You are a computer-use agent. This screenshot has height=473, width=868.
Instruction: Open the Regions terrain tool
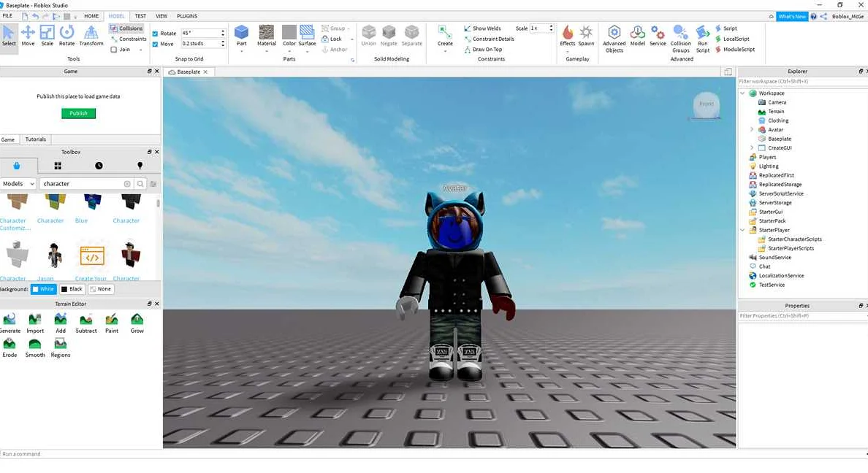pyautogui.click(x=61, y=348)
